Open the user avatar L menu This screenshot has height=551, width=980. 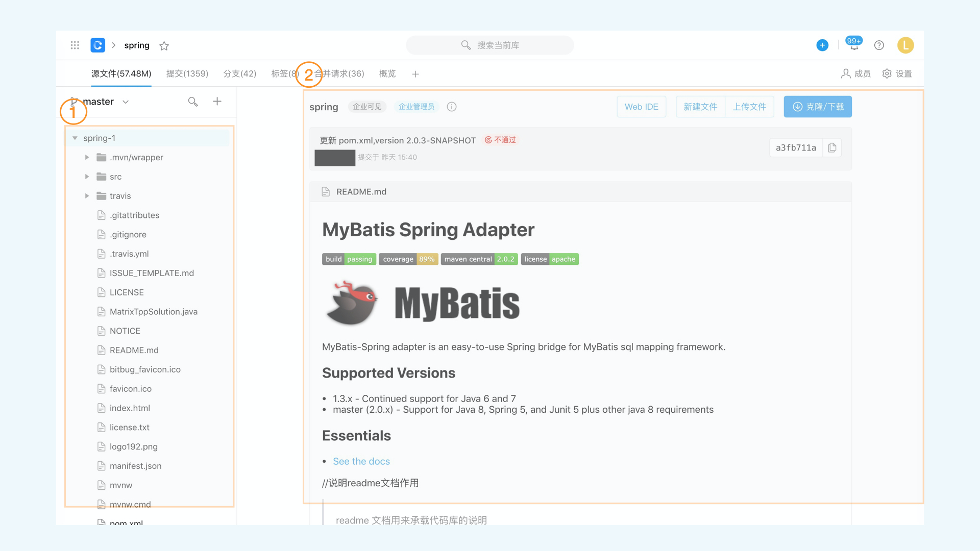(x=905, y=45)
